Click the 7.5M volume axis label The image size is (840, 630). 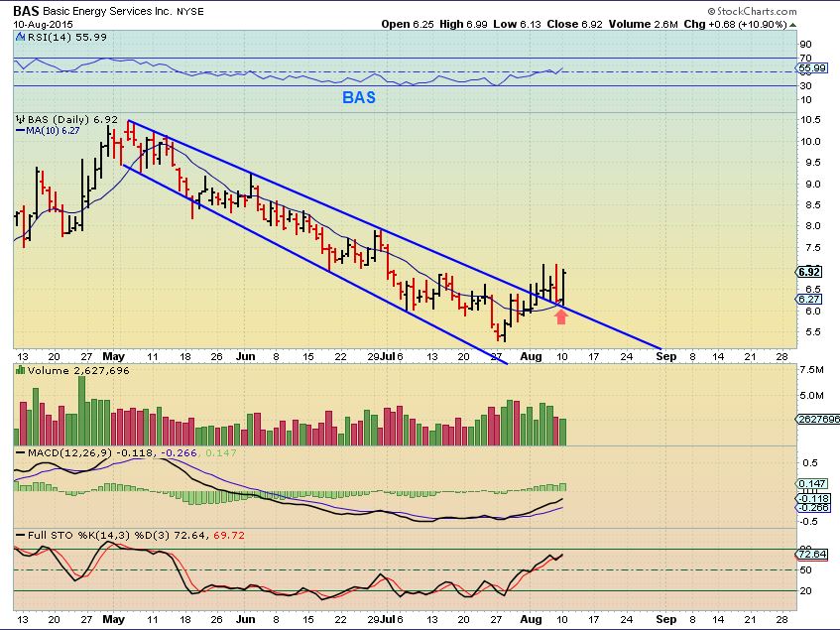tap(811, 370)
